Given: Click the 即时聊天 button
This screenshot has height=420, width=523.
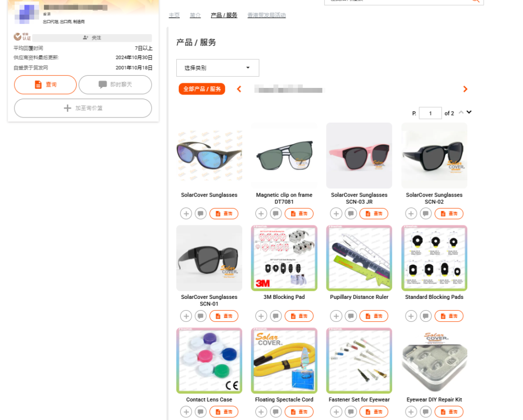Looking at the screenshot, I should pos(115,85).
